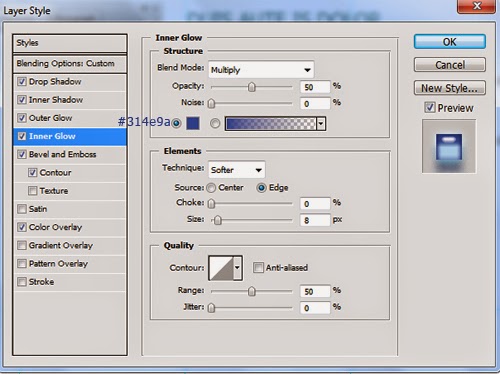Toggle the Preview checkbox
The image size is (500, 374).
pos(430,107)
